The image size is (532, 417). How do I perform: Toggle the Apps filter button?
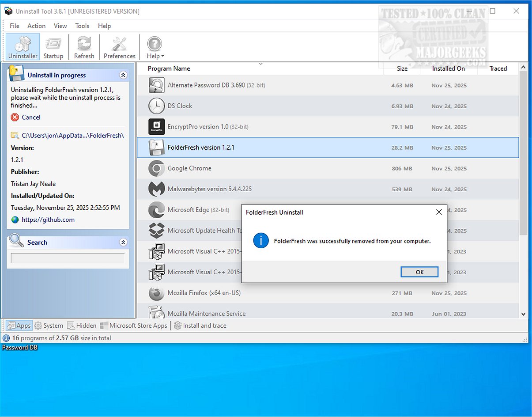pos(19,326)
